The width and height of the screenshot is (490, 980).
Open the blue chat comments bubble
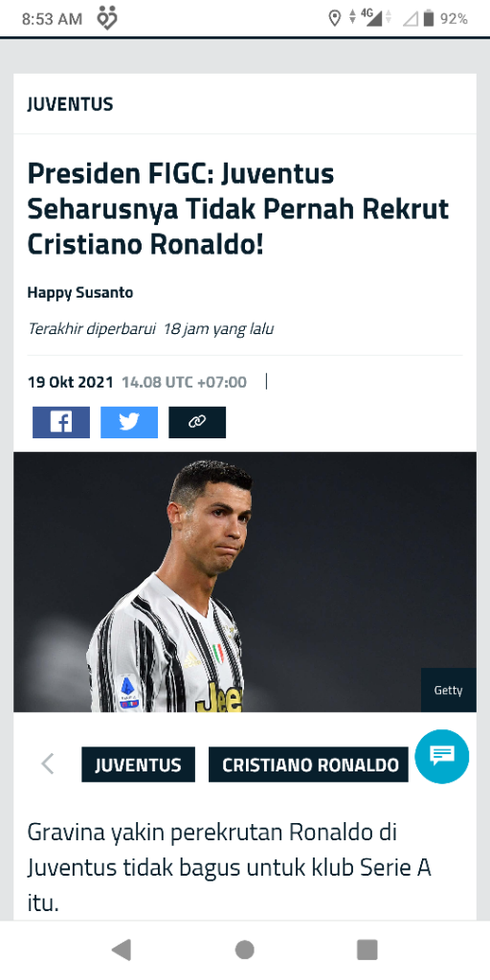pyautogui.click(x=442, y=756)
